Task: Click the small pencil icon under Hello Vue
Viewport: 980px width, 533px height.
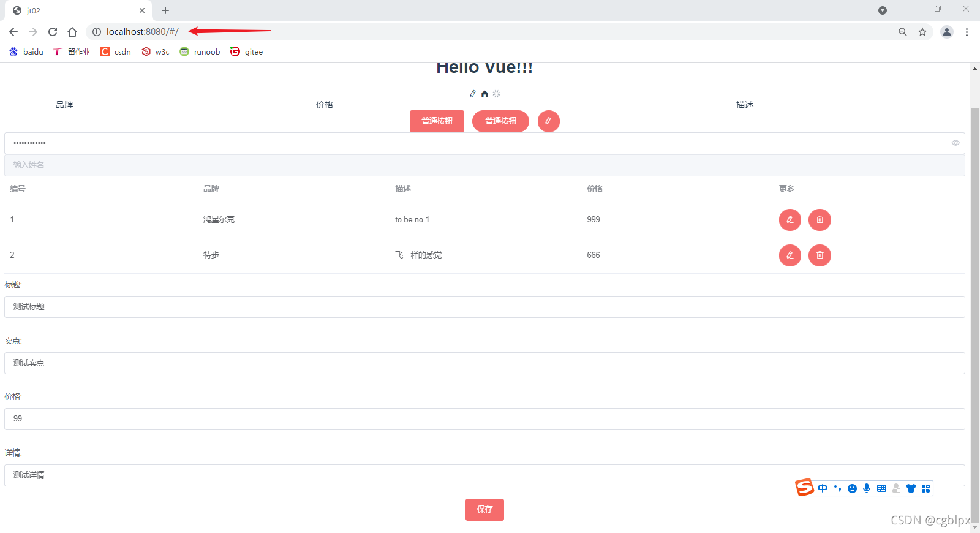Action: pos(473,94)
